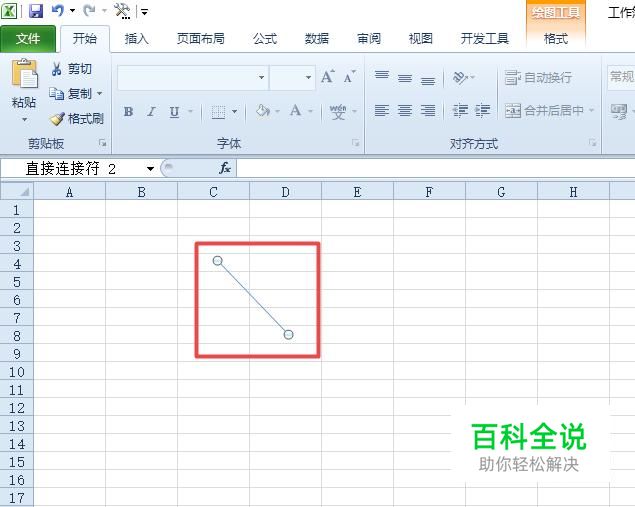Toggle Center horizontal alignment
Screen dimensions: 635x507
[x=405, y=110]
